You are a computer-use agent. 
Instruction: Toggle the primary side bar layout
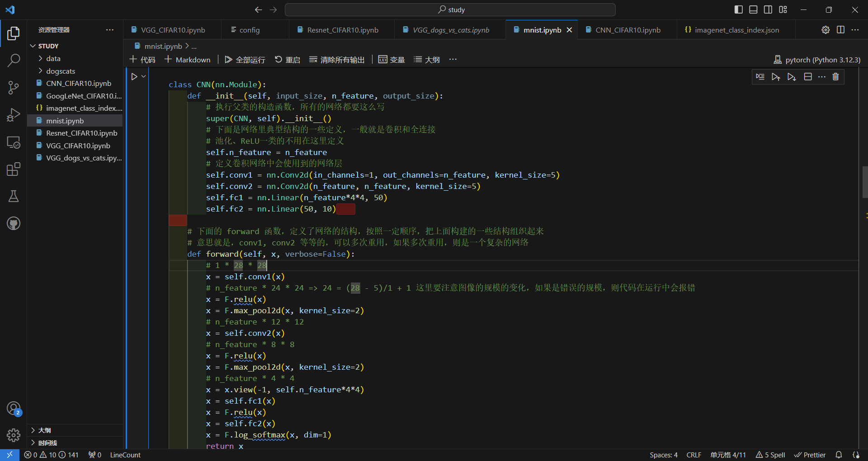pyautogui.click(x=739, y=9)
